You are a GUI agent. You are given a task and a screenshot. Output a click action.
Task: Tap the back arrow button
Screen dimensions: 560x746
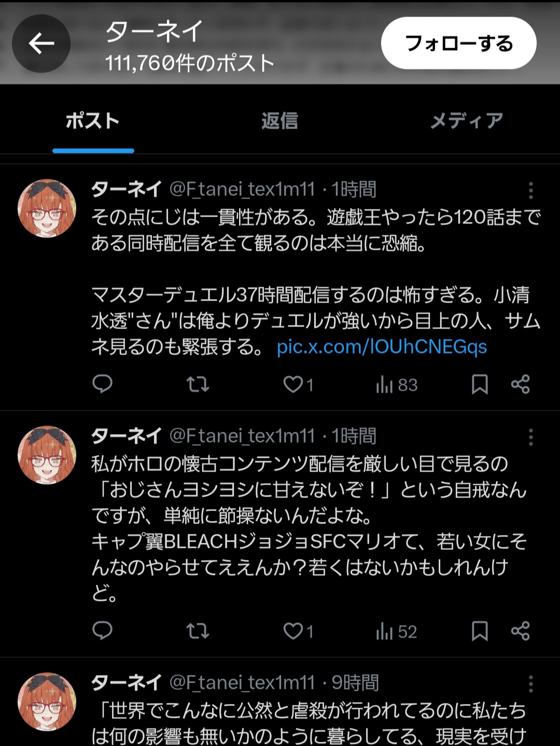(41, 44)
